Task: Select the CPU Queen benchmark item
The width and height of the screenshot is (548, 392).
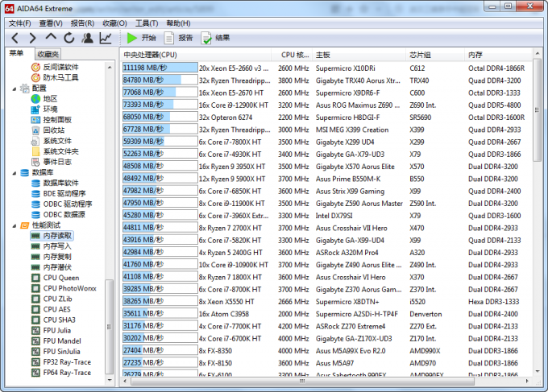Action: (x=60, y=278)
